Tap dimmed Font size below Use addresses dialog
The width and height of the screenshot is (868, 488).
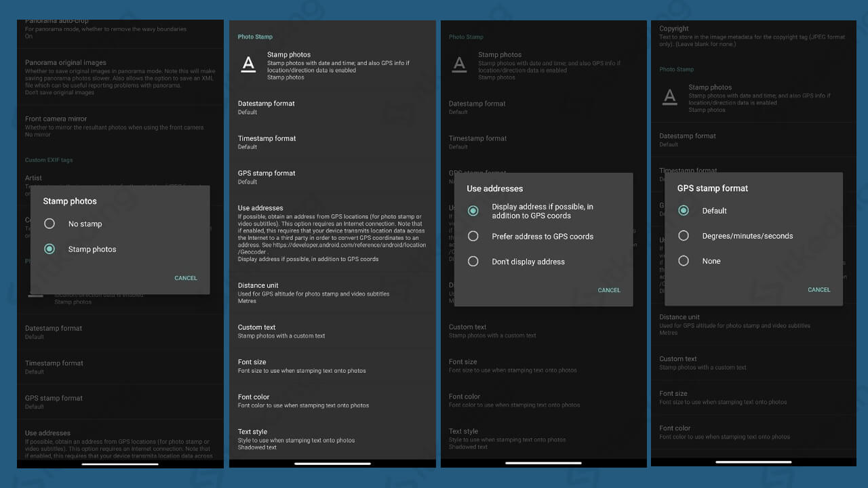click(x=544, y=366)
